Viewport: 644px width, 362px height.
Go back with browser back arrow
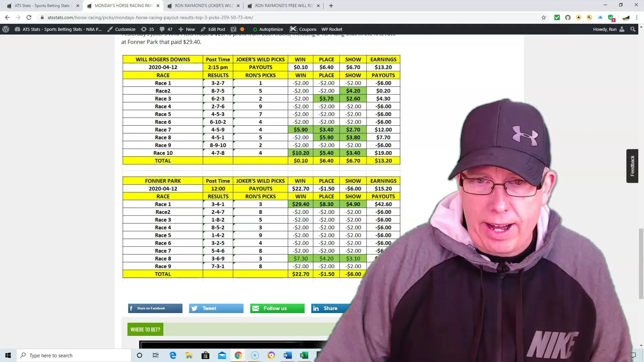coord(7,17)
